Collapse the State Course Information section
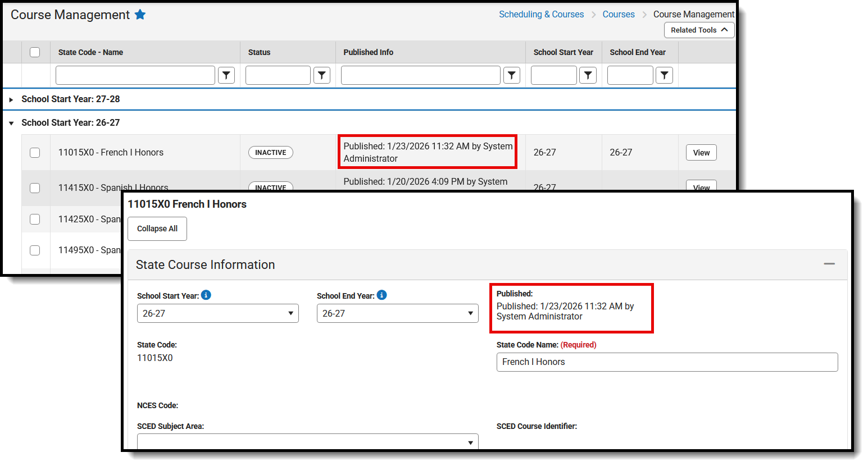868x466 pixels. coord(830,263)
